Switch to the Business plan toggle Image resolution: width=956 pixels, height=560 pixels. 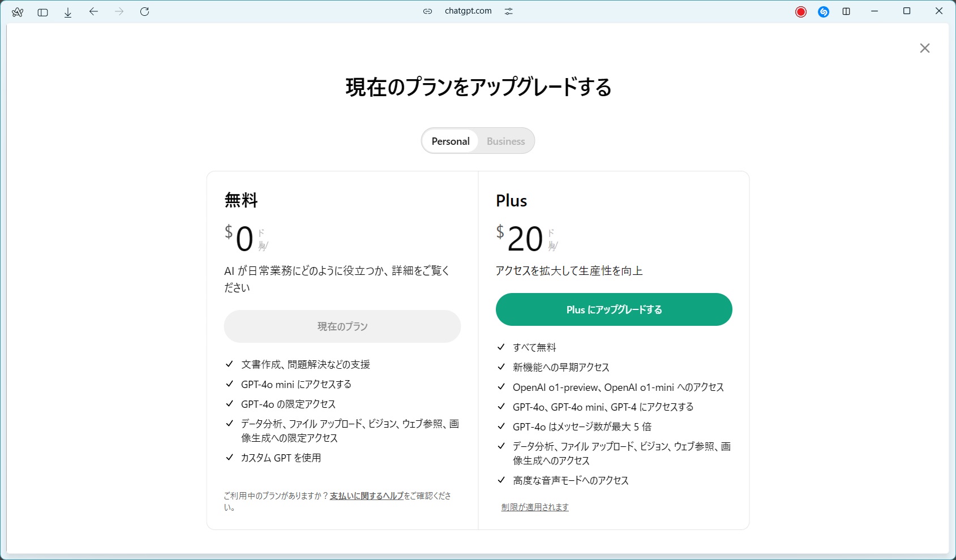pos(505,141)
